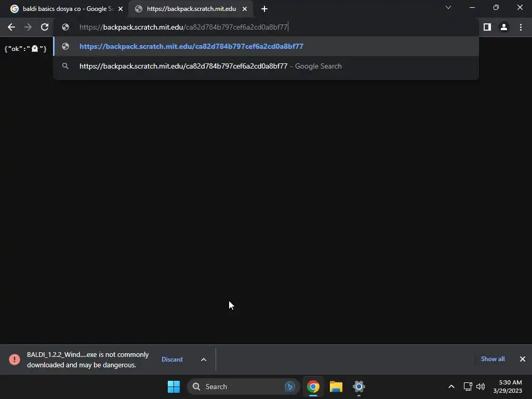Viewport: 532px width, 399px height.
Task: Click the magnifier icon in search suggestion
Action: click(x=65, y=66)
